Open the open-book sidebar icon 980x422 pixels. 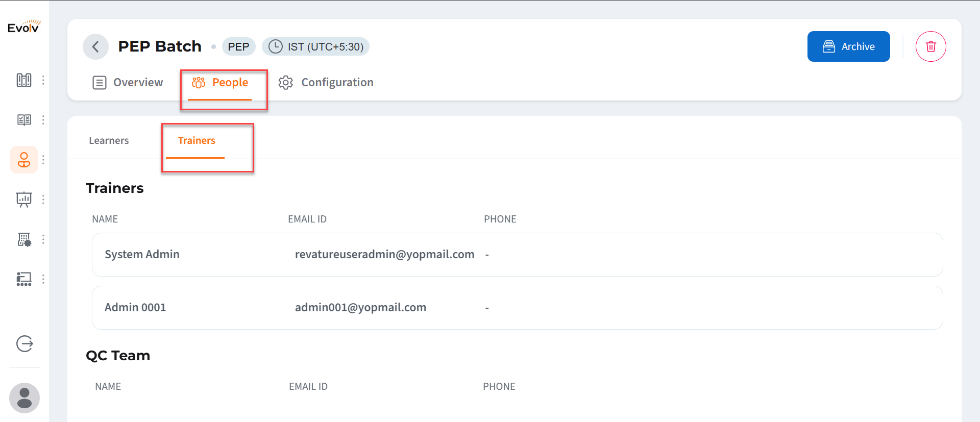[24, 120]
